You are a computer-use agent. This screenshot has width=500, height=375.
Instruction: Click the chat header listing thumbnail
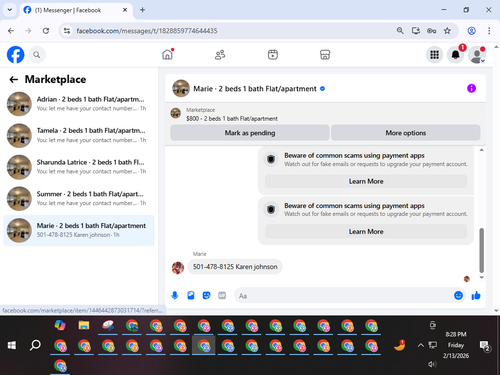181,88
